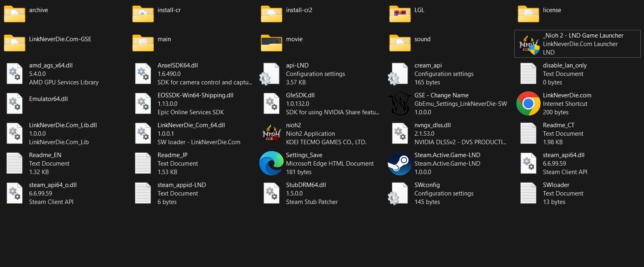Click the nioh2 application icon
Screen dimensions: 644x267
point(271,134)
